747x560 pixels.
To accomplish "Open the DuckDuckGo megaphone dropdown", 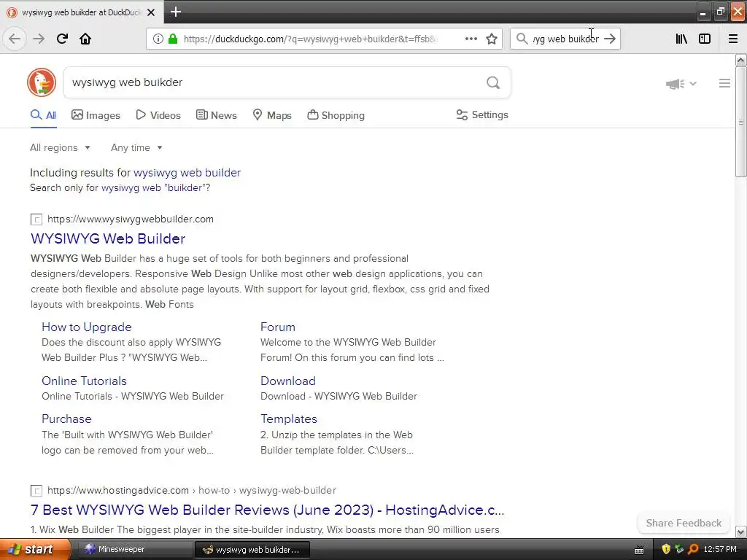I will click(681, 84).
